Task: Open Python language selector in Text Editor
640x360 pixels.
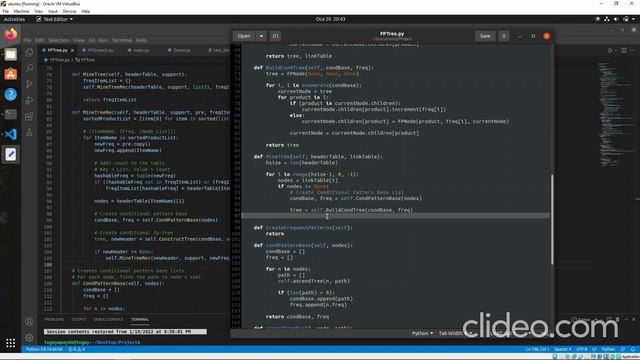Action: [422, 333]
